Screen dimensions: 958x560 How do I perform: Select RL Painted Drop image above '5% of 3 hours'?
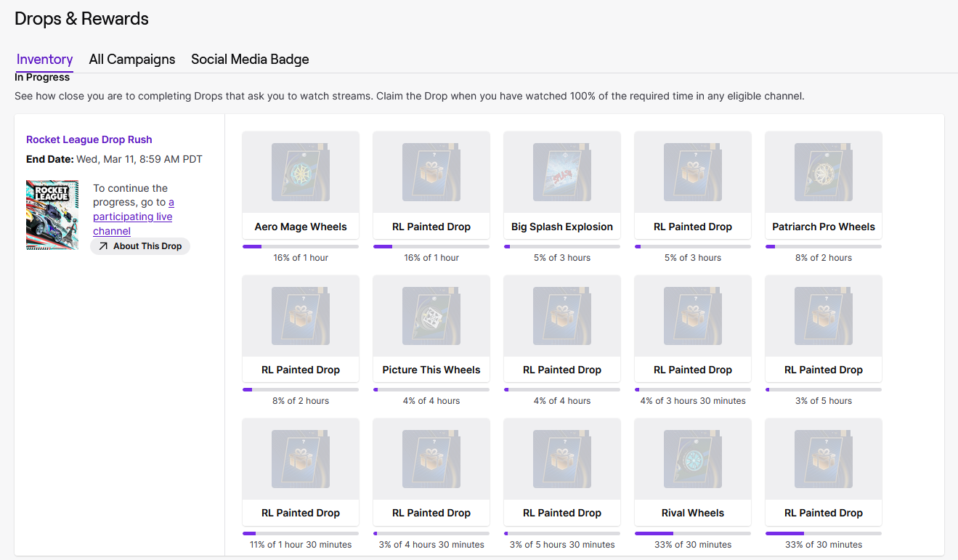click(693, 172)
